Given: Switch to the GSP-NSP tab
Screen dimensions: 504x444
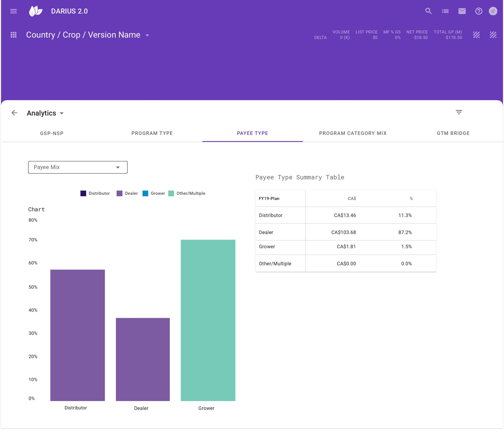Looking at the screenshot, I should pyautogui.click(x=52, y=133).
